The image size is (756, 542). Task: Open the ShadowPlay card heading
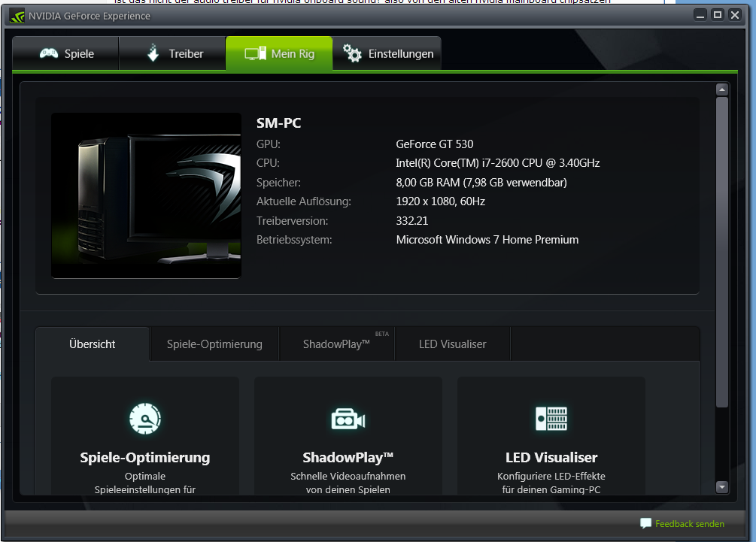coord(348,457)
